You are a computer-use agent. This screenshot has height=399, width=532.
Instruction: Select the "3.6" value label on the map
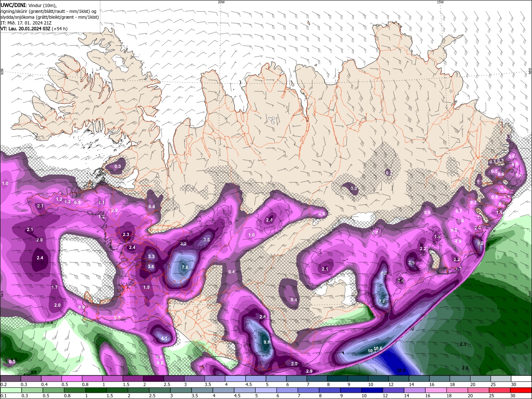(151, 267)
